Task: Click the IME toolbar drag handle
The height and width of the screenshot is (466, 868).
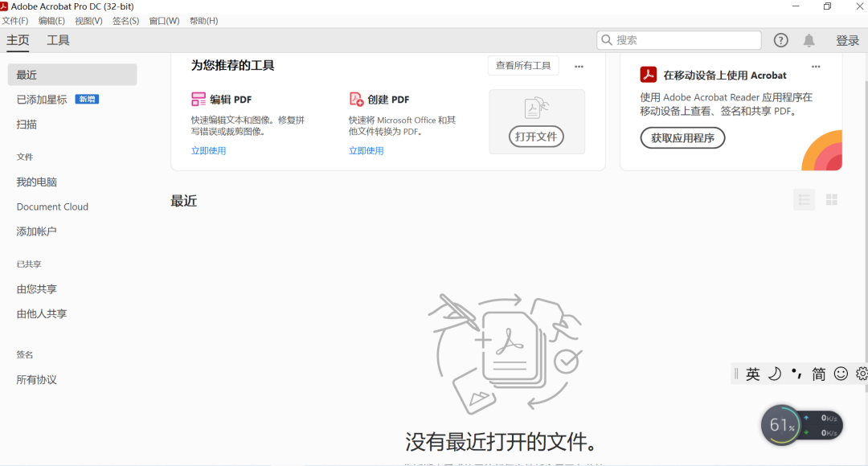Action: click(736, 374)
